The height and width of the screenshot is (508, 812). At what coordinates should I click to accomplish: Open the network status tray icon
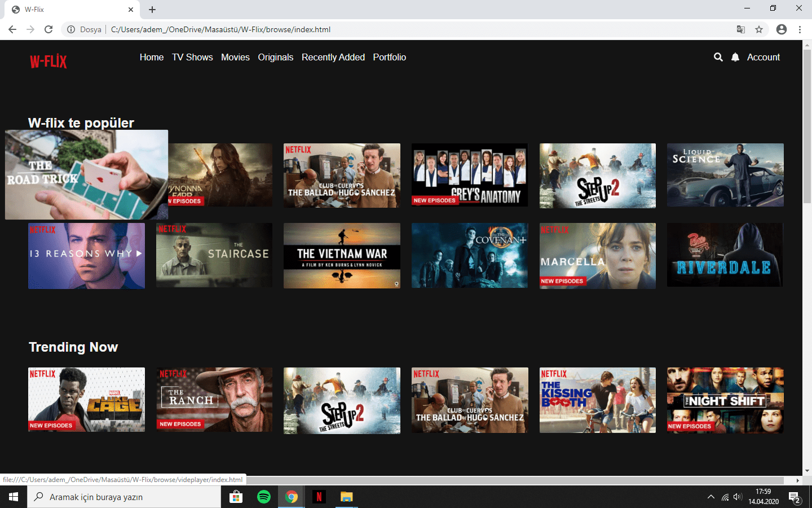point(725,497)
